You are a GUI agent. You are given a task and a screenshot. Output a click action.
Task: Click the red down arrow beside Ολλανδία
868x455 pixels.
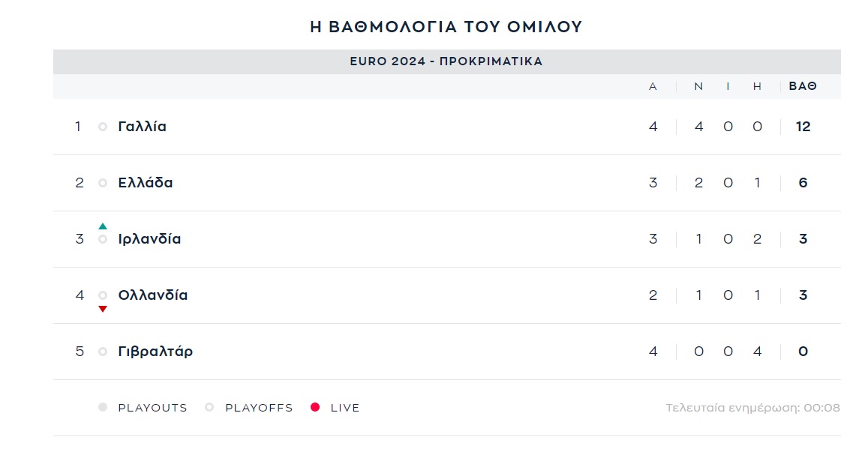click(103, 309)
